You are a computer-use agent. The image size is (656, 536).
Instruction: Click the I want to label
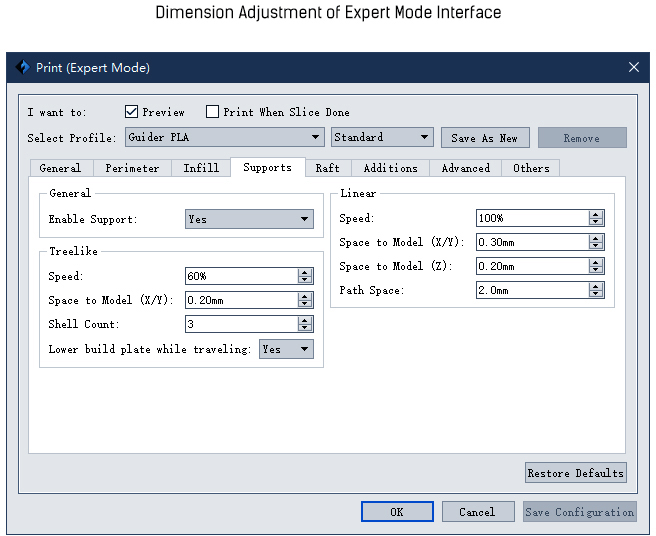(x=57, y=112)
